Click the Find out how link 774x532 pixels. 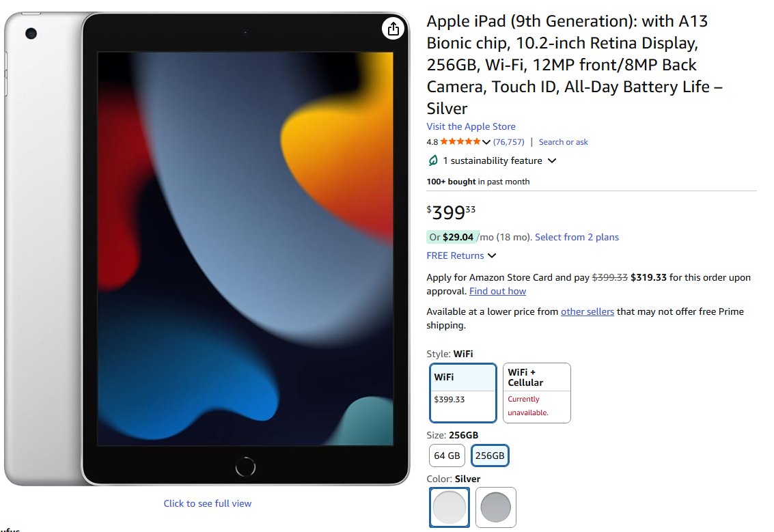(497, 291)
